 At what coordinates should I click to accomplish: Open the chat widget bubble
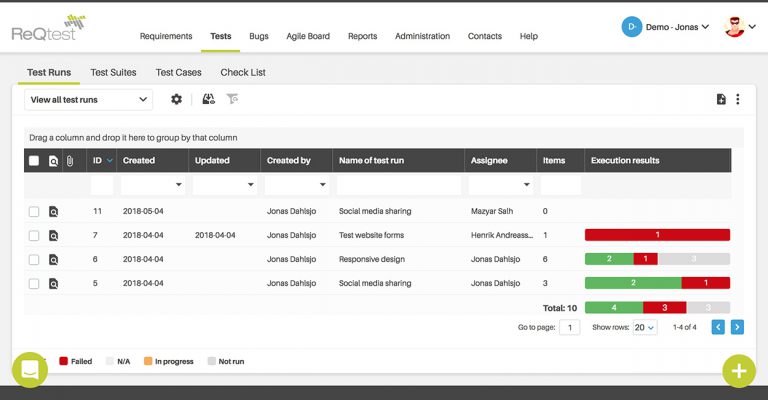[30, 370]
